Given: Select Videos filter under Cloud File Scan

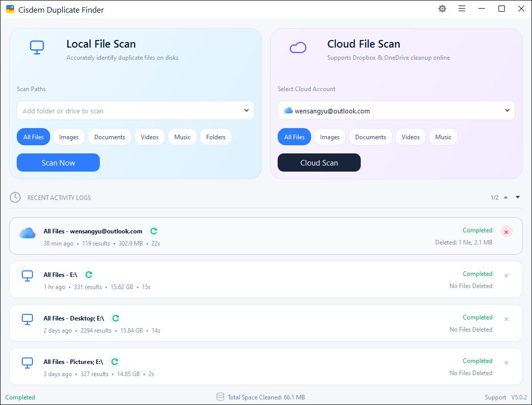Looking at the screenshot, I should 410,137.
